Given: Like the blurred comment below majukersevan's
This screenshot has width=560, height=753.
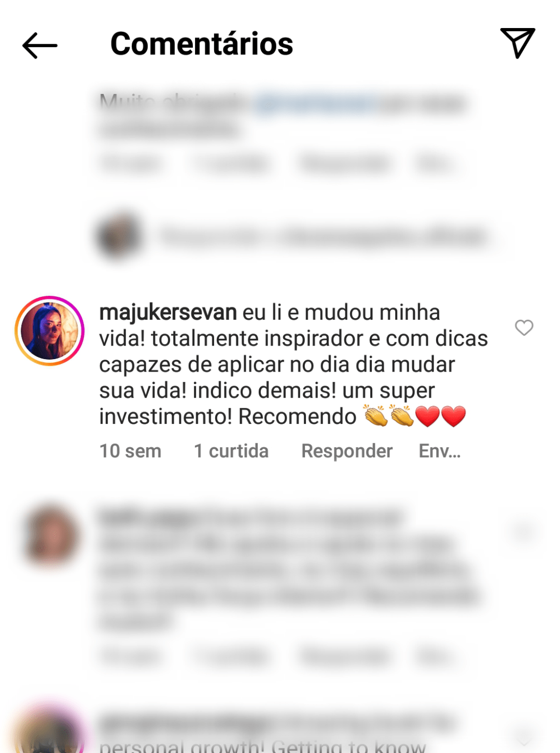Looking at the screenshot, I should coord(523,530).
